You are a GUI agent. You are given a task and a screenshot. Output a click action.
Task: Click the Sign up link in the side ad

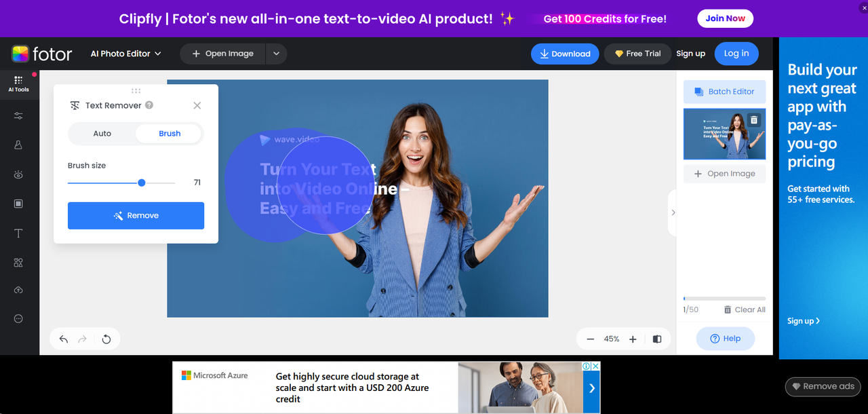804,321
